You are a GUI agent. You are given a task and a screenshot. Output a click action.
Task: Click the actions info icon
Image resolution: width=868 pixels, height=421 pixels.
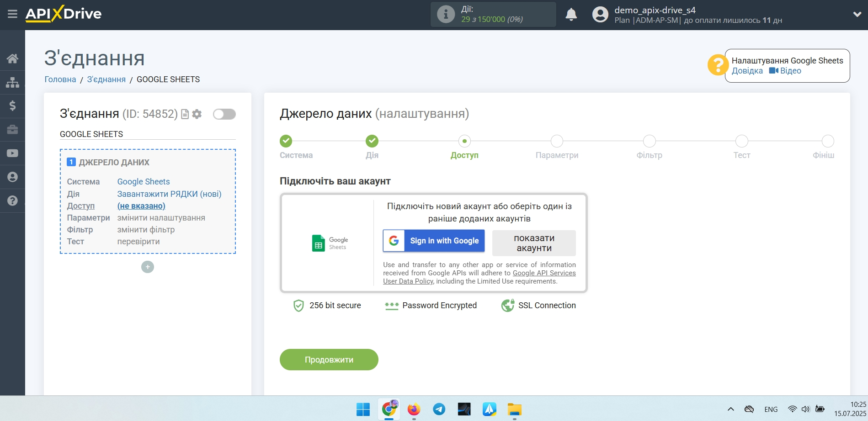click(446, 14)
